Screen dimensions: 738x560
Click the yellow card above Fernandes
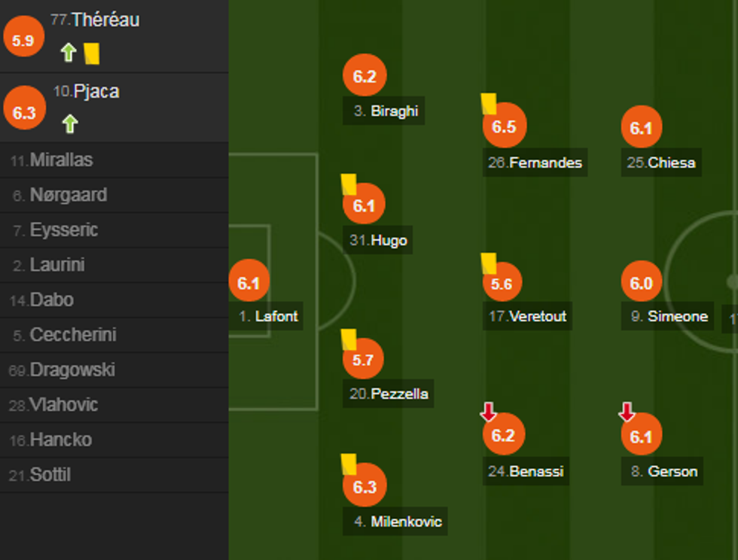pos(488,103)
